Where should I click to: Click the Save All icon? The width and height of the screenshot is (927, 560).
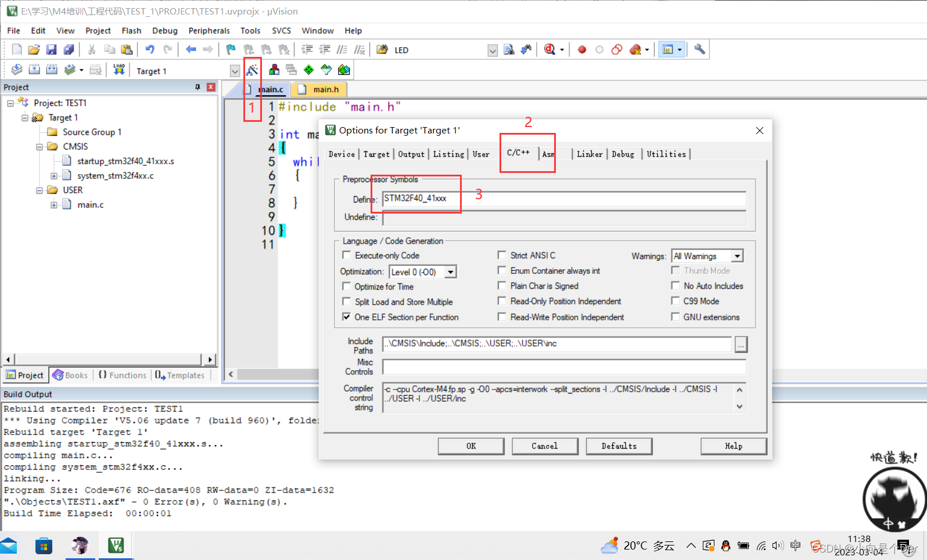tap(69, 49)
